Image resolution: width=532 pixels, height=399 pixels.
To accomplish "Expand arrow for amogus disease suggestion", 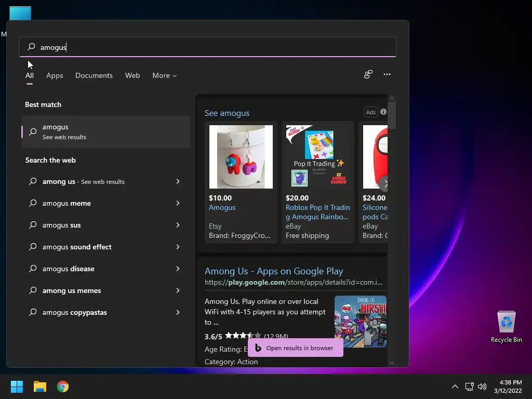I will (178, 269).
